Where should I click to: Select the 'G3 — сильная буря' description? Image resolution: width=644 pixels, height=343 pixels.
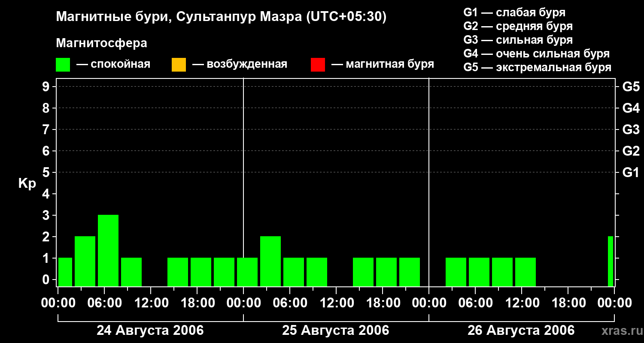(518, 40)
